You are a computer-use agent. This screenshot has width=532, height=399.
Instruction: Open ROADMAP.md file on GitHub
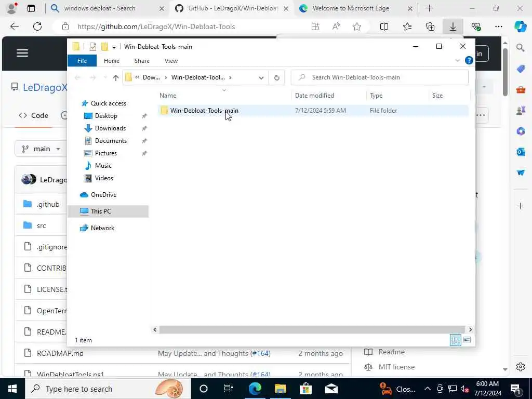tap(60, 353)
